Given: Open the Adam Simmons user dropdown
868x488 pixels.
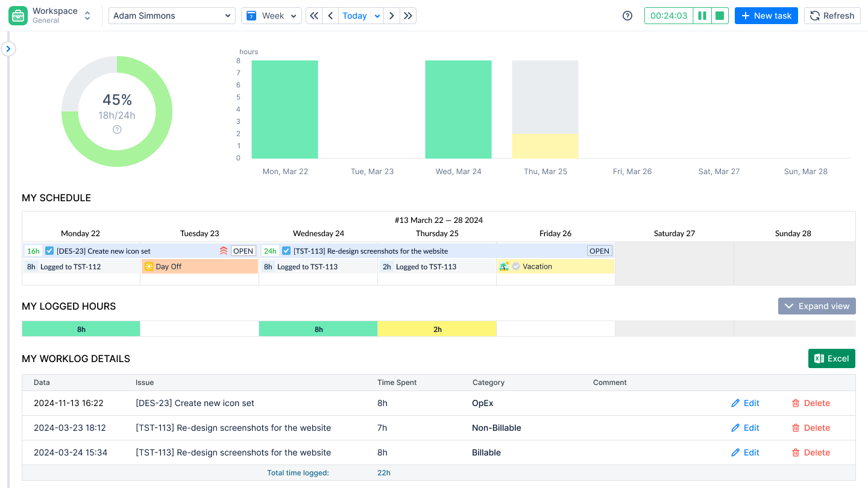Looking at the screenshot, I should tap(172, 15).
